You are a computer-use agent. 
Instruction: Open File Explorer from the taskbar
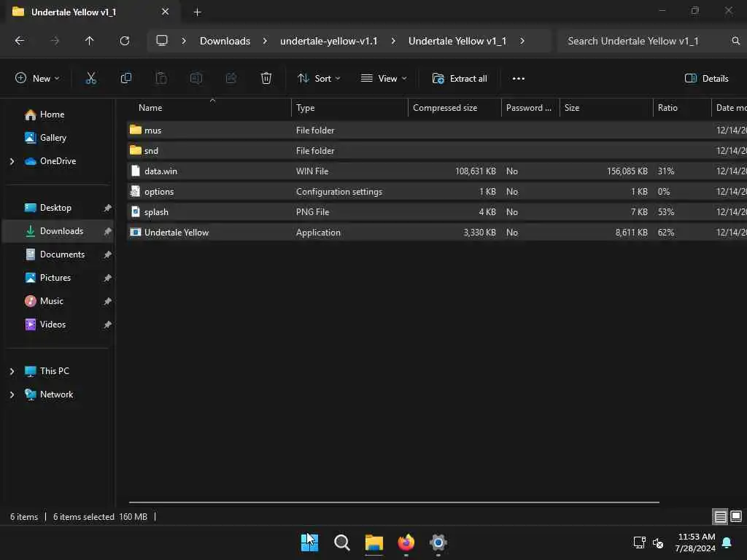374,542
